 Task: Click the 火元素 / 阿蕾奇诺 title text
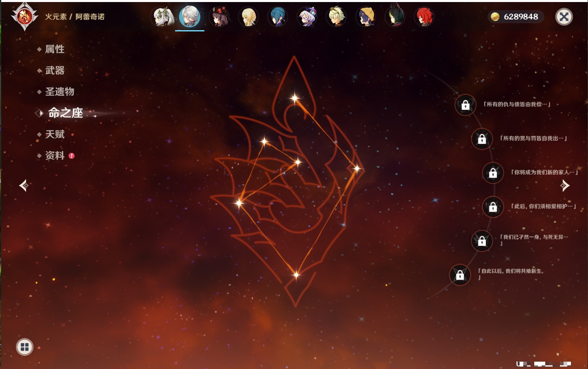pos(75,17)
